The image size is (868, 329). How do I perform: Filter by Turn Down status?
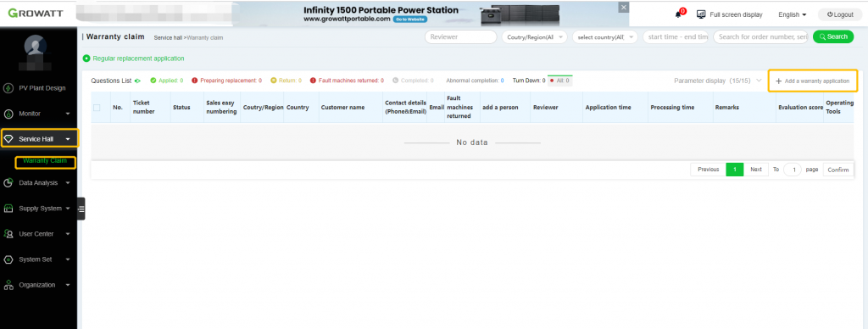529,81
